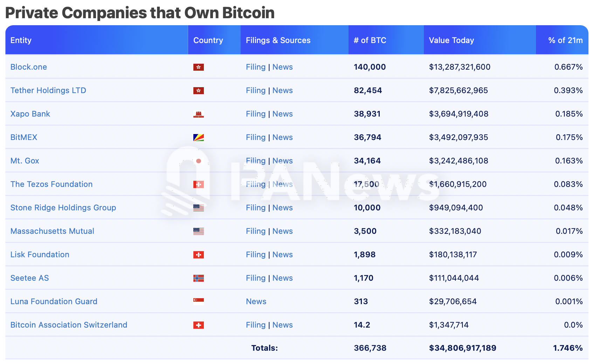Screen dimensions: 606x364
Task: Click the Singapore flag beside Luna Foundation Guard
Action: [198, 301]
